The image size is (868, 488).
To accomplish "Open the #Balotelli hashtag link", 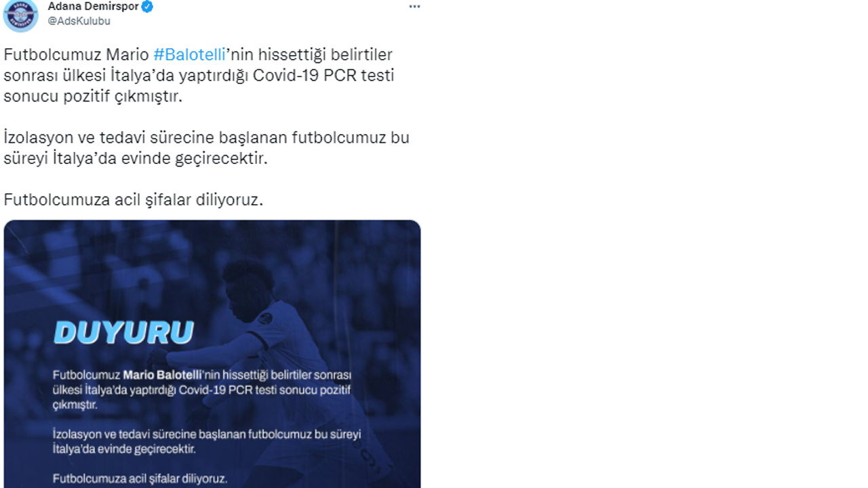I will [189, 54].
